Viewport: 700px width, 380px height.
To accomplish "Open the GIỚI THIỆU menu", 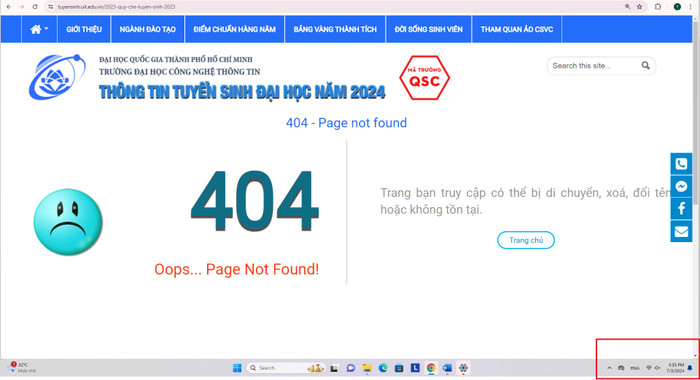I will [x=84, y=29].
